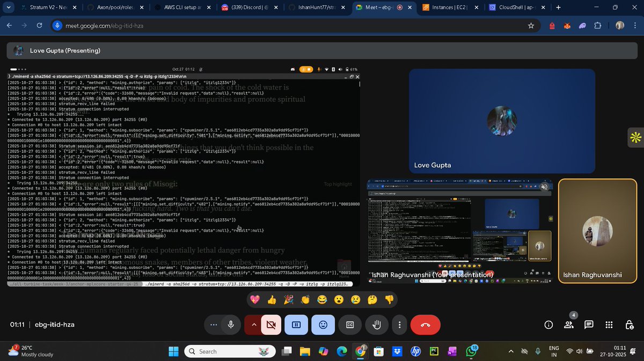The width and height of the screenshot is (644, 361).
Task: Switch to AWS CLI setup tab
Action: 182,8
